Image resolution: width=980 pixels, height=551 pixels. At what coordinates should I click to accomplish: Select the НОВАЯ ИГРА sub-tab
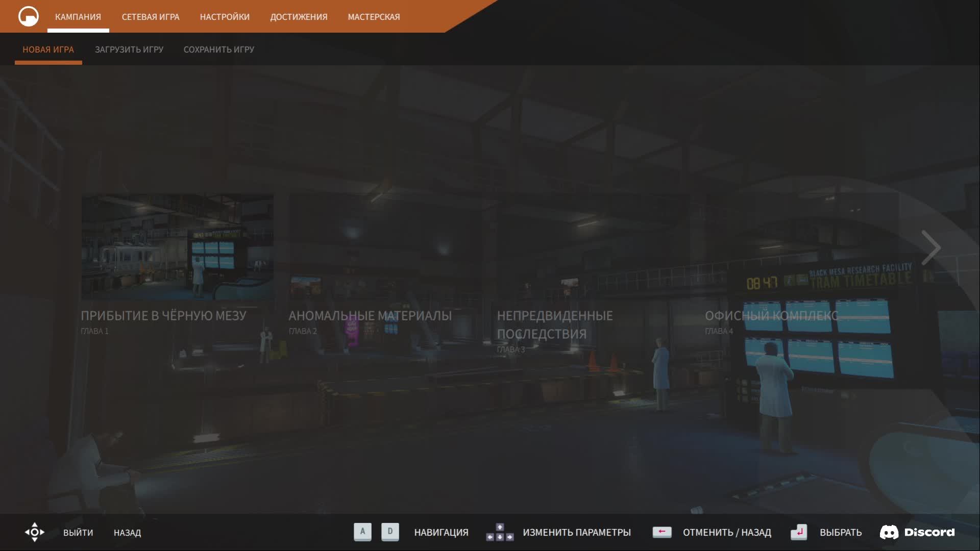[x=48, y=49]
